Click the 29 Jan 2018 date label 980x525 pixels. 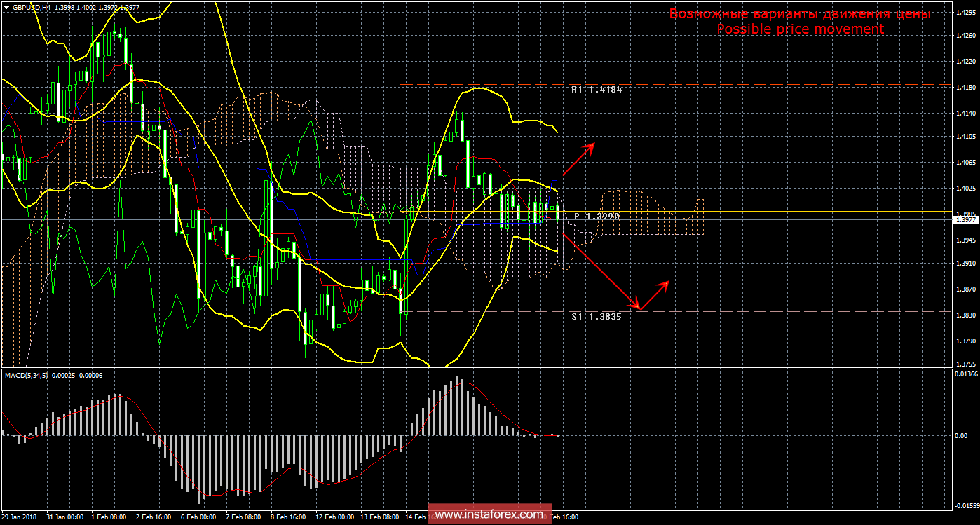[21, 517]
